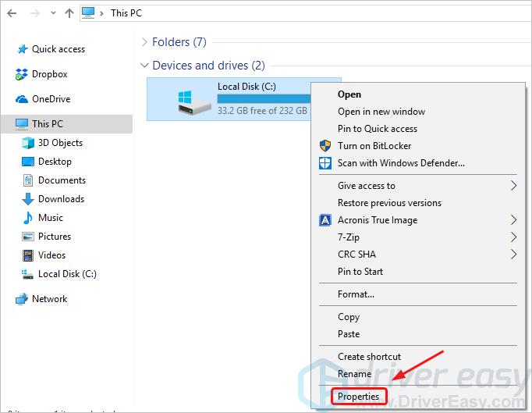Click the Quick access star icon
This screenshot has height=413, width=532.
coord(21,49)
